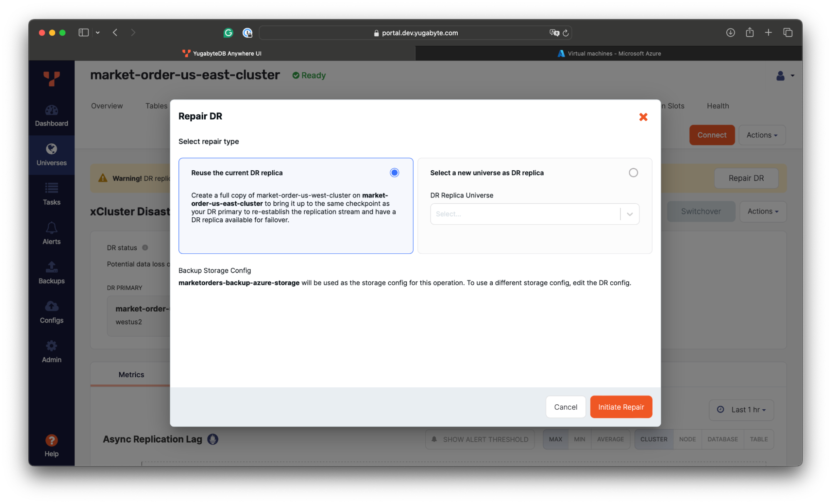
Task: Open the Last 1 hr time range
Action: coord(741,410)
